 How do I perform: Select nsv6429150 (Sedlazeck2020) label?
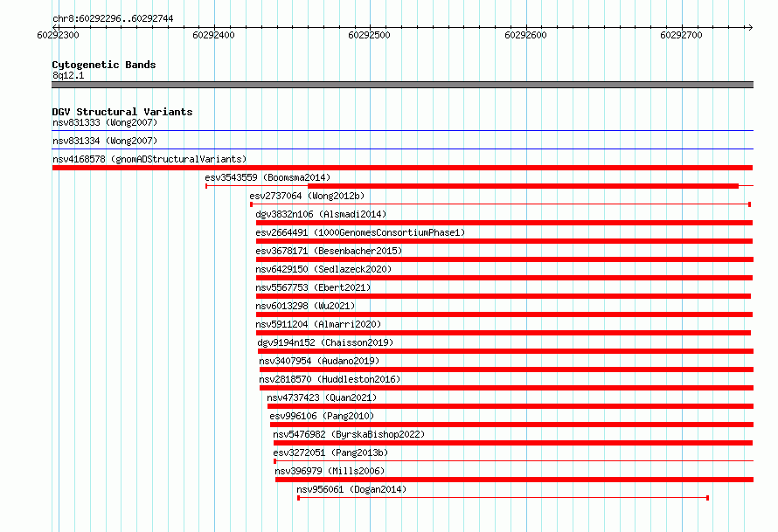point(323,269)
